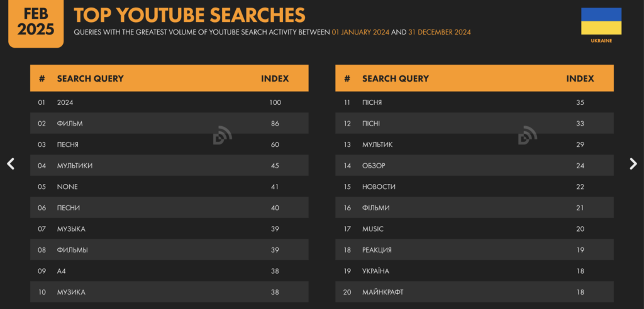This screenshot has height=309, width=644.
Task: Click index value 29 for МУЛЬТИК
Action: coord(580,144)
